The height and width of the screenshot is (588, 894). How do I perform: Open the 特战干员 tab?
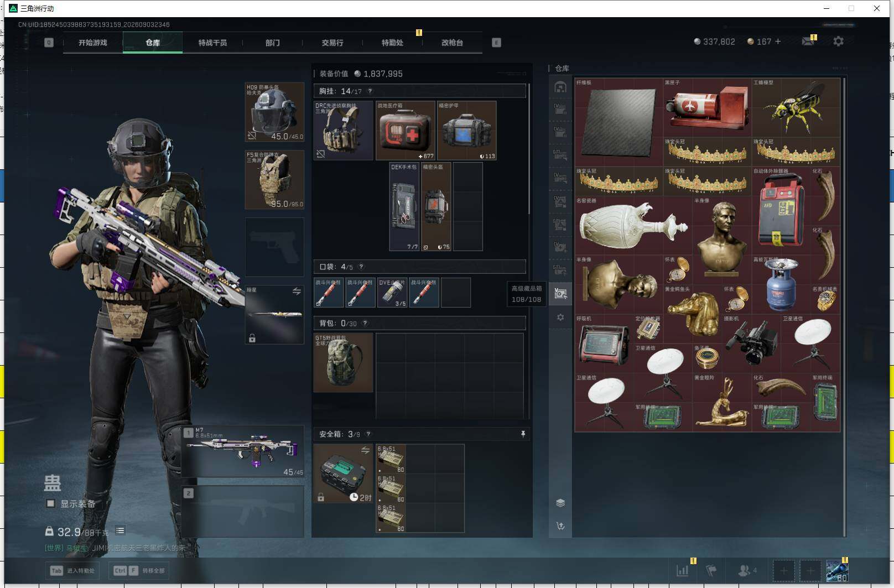click(x=212, y=43)
